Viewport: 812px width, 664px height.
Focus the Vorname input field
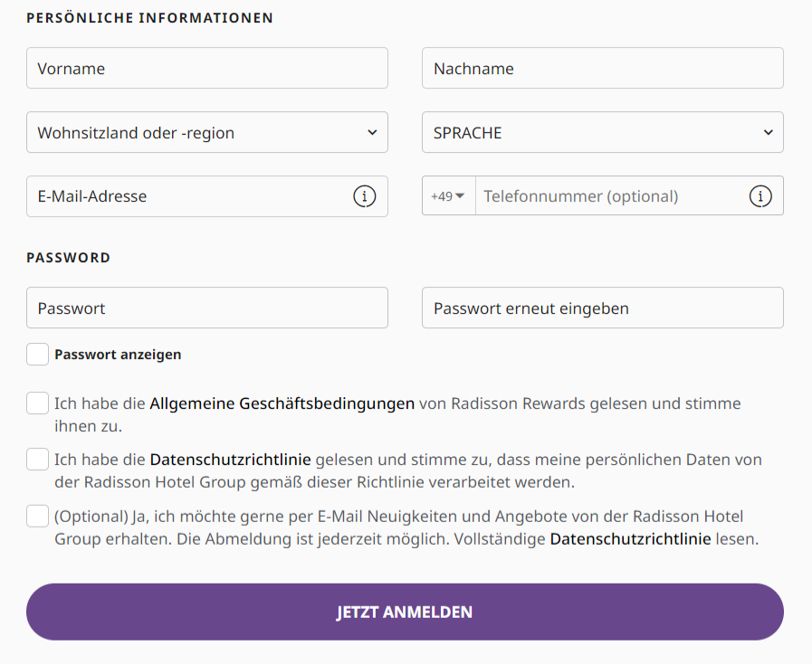(x=206, y=69)
